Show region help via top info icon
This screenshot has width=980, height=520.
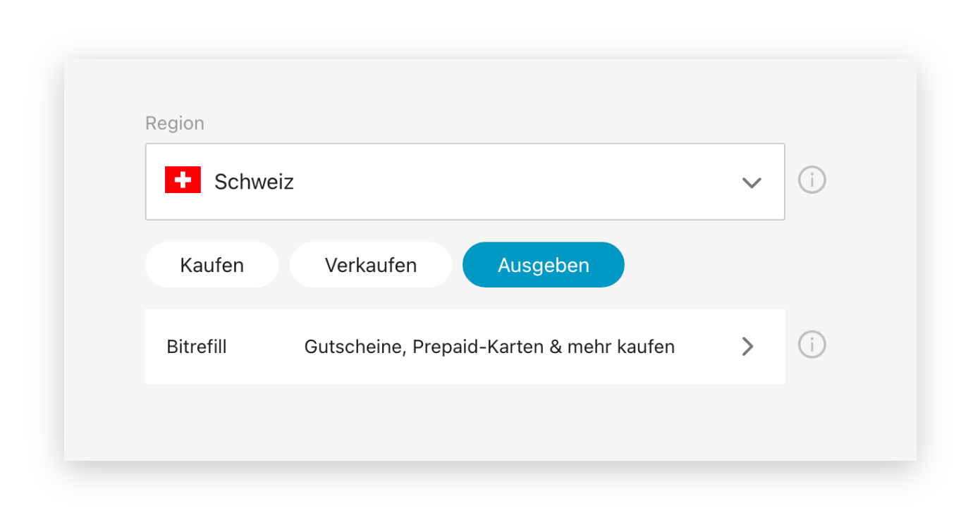[811, 180]
